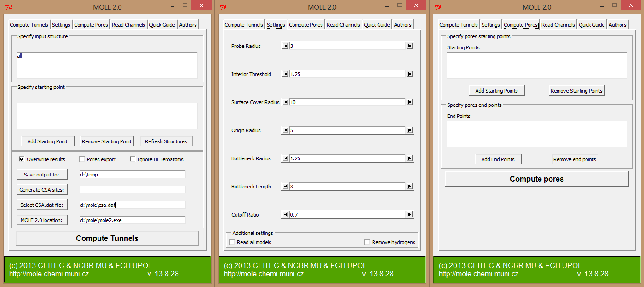Toggle the Ignore HETeroatoms checkbox

click(x=133, y=159)
